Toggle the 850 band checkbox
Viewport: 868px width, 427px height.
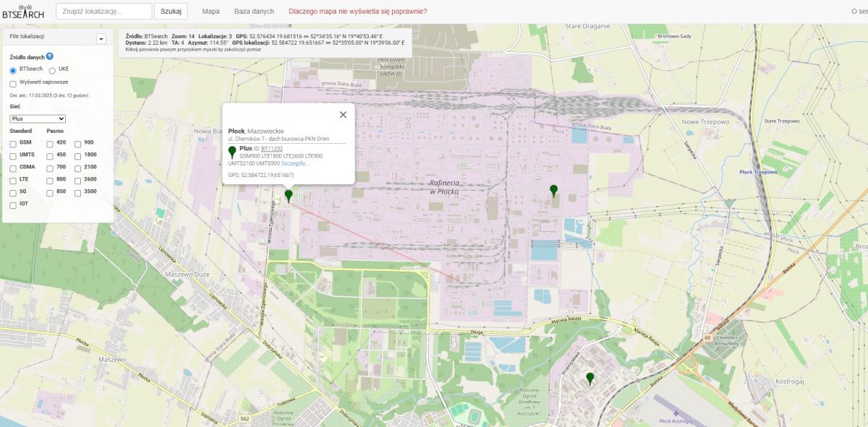tap(50, 193)
